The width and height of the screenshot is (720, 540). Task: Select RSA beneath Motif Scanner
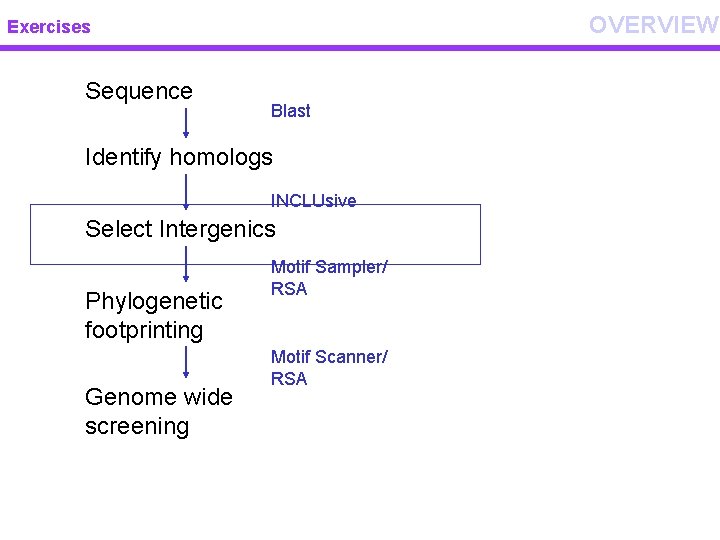pyautogui.click(x=289, y=379)
